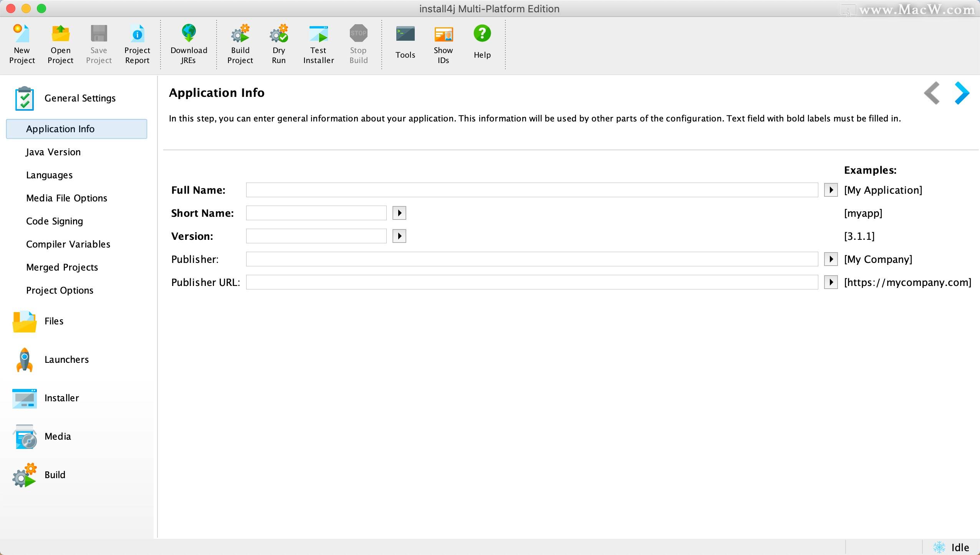Image resolution: width=980 pixels, height=555 pixels.
Task: Open the Tools terminal icon
Action: [x=406, y=33]
